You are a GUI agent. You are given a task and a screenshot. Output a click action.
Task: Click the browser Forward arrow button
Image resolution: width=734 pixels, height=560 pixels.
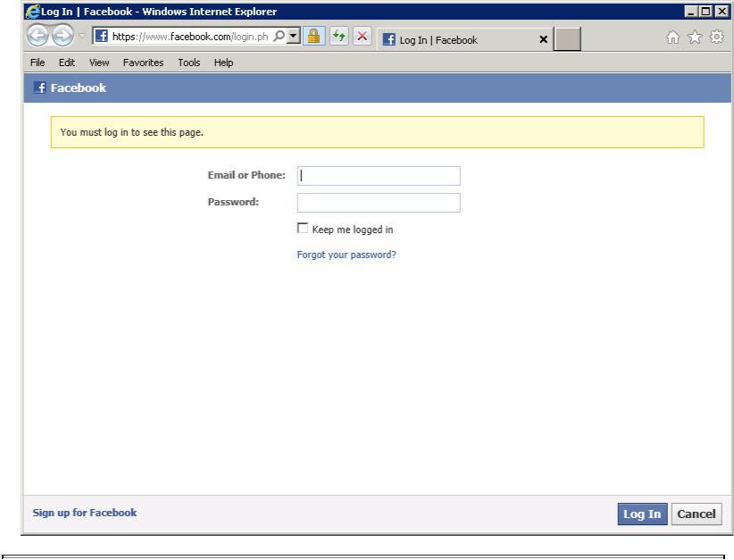[63, 35]
